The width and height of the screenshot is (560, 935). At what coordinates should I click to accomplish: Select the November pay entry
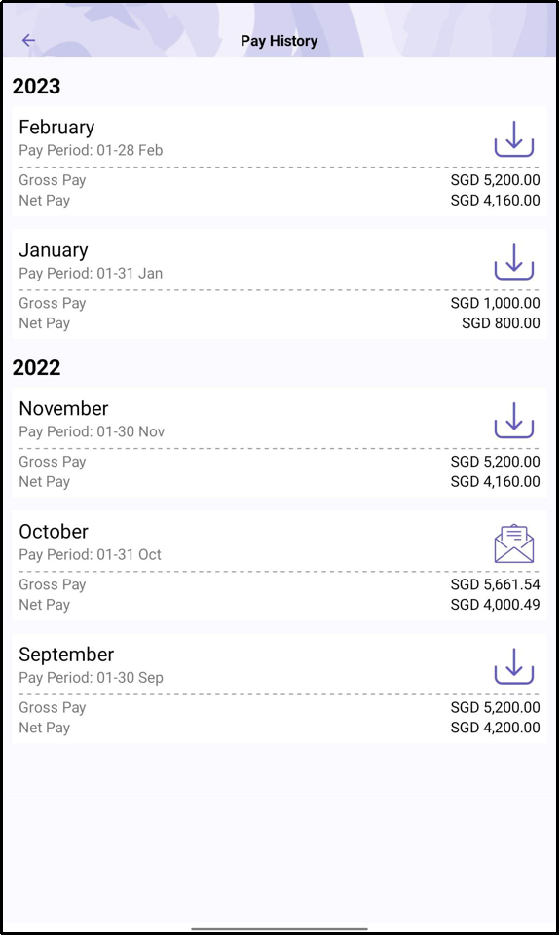pos(280,443)
